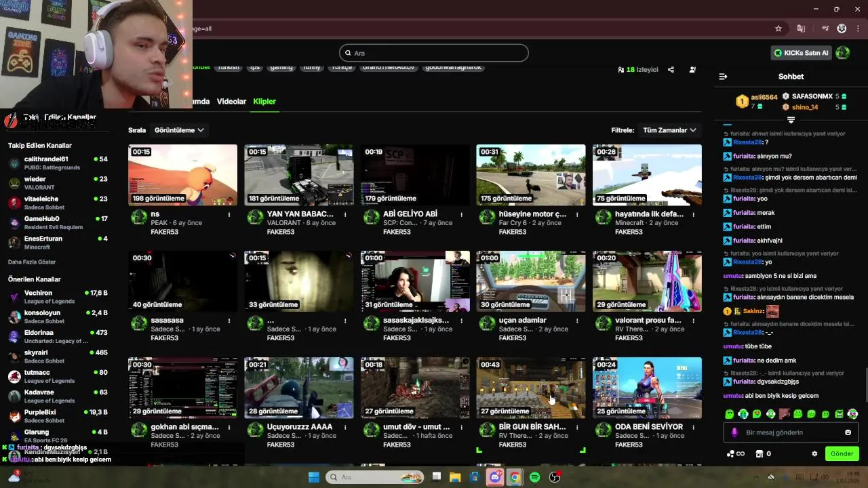Viewport: 868px width, 488px height.
Task: Open the Görüntüleme sort dropdown
Action: (179, 130)
